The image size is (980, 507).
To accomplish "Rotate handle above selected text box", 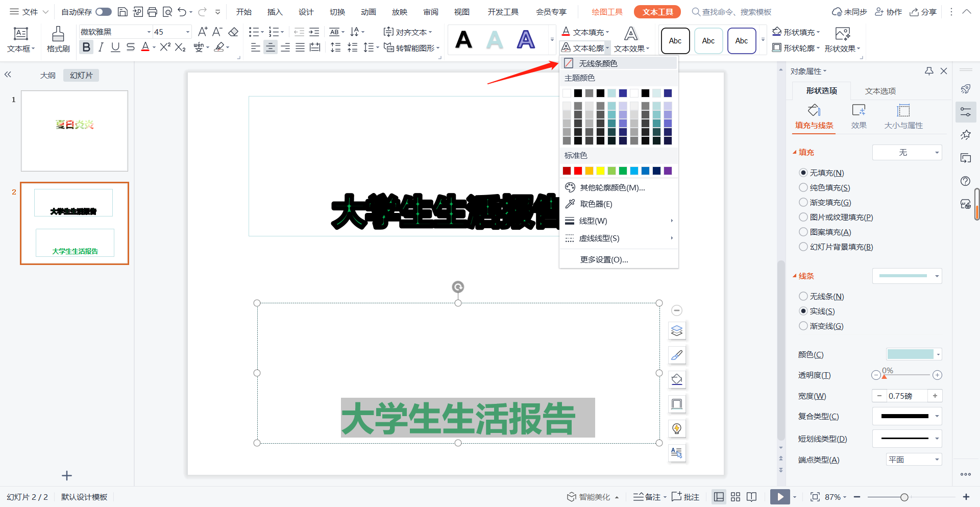I will 458,287.
